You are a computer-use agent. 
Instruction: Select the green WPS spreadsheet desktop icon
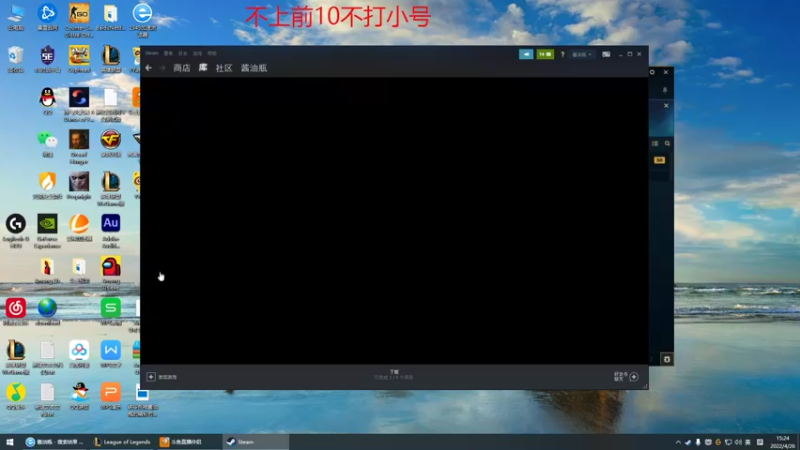click(x=111, y=312)
